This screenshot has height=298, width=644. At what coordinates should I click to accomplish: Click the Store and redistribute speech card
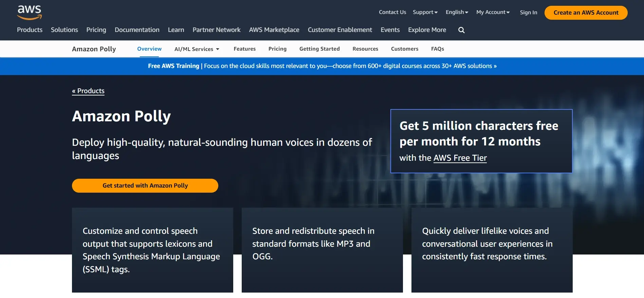pos(322,250)
